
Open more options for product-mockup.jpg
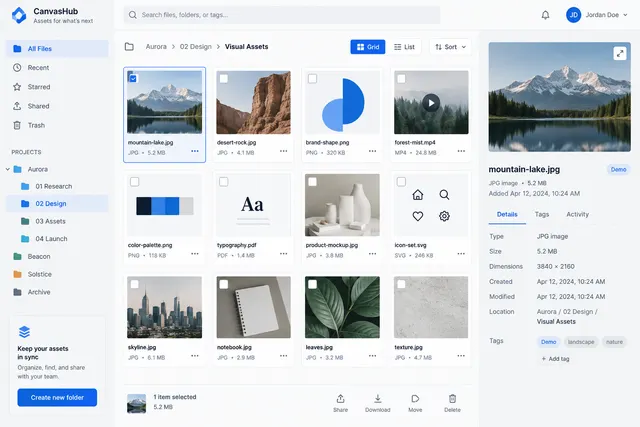click(x=372, y=254)
